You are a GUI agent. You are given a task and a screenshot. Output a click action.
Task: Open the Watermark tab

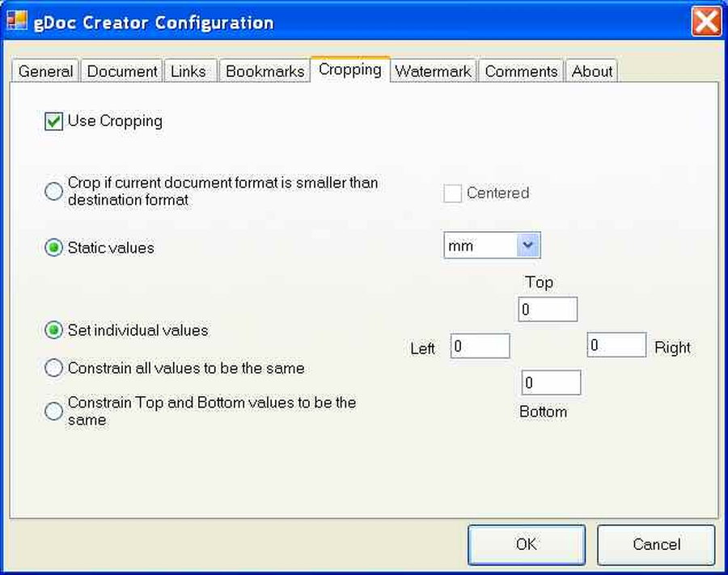coord(434,71)
